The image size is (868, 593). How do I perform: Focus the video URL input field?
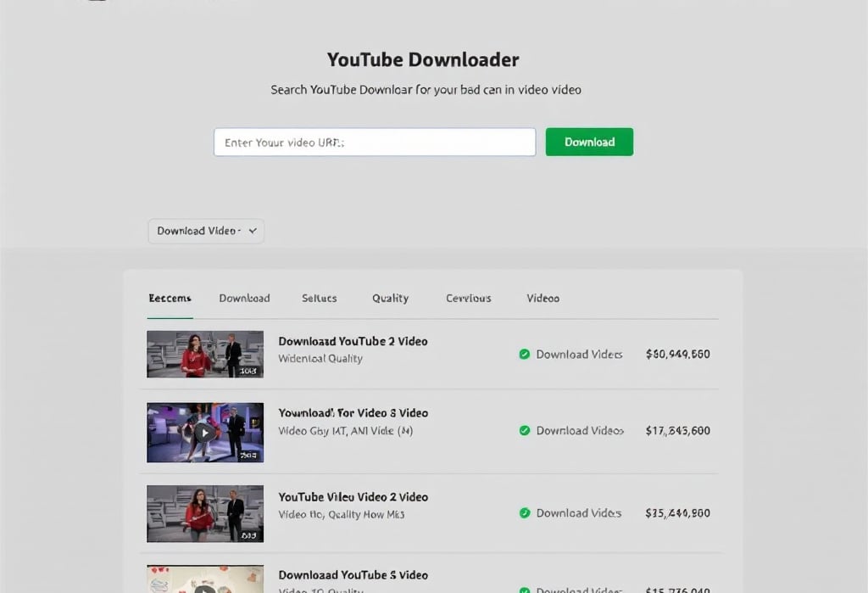[375, 143]
